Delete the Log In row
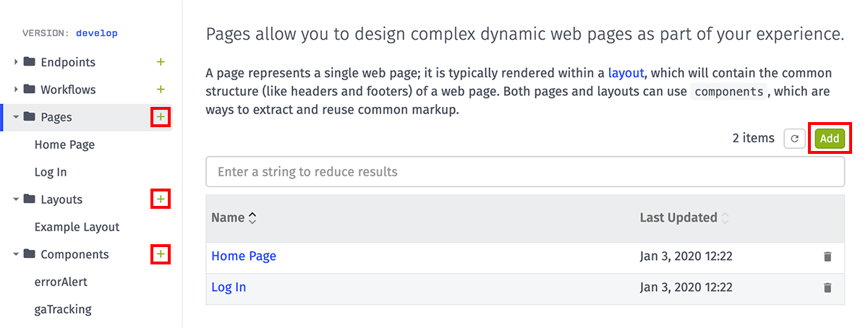868x328 pixels. click(x=827, y=288)
